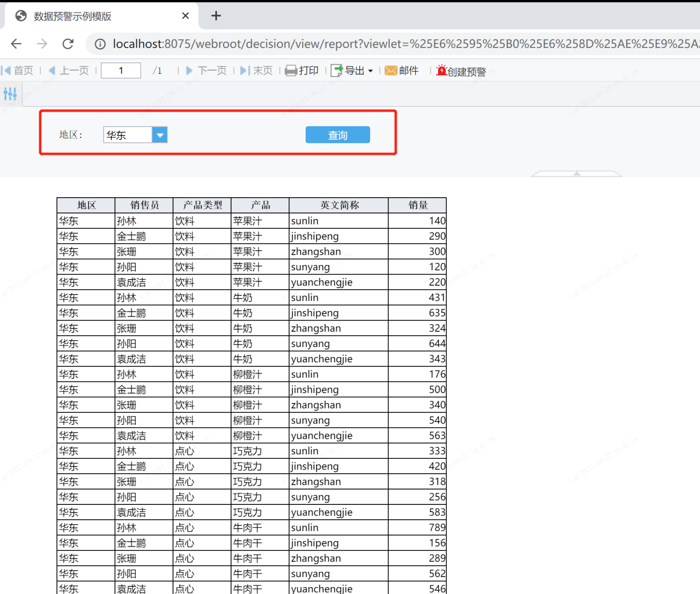700x594 pixels.
Task: Click the sales value 540 cell
Action: 418,420
